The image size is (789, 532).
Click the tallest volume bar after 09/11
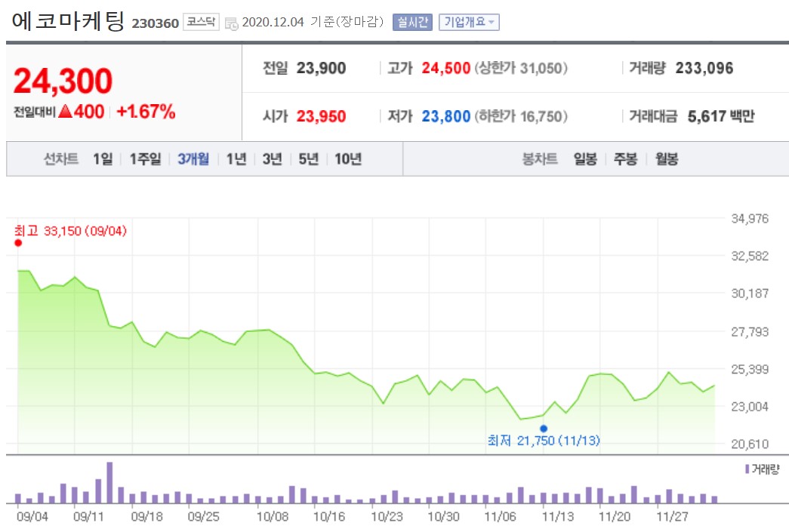(109, 482)
